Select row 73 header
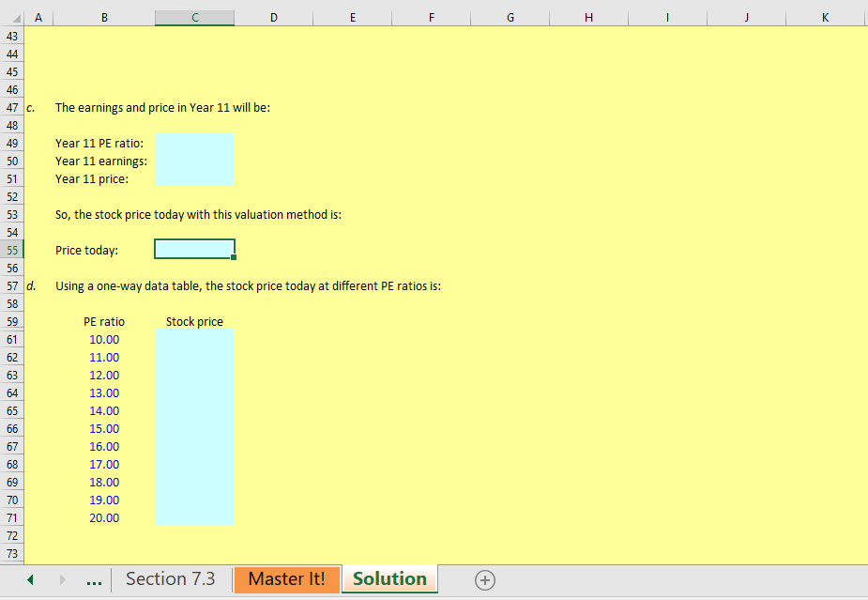This screenshot has width=868, height=600. (12, 553)
